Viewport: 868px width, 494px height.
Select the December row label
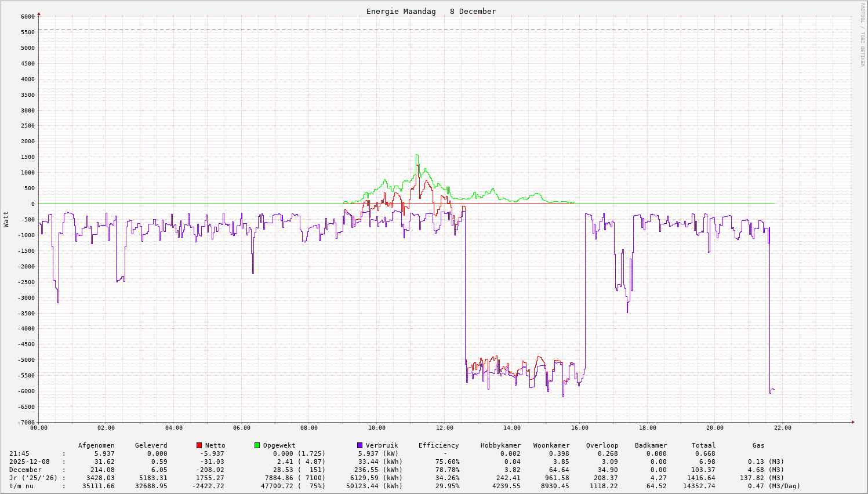tap(26, 470)
